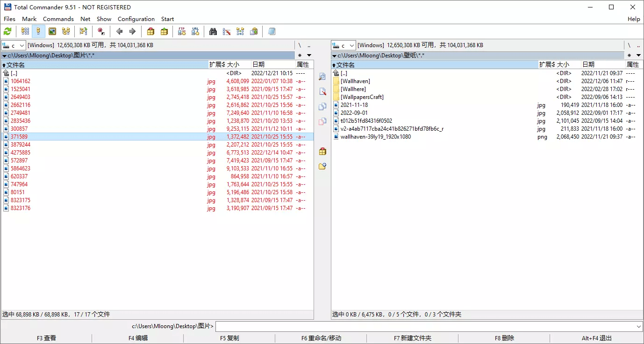Open the FTP connect icon
Screen dimensions: 644x344
point(182,32)
